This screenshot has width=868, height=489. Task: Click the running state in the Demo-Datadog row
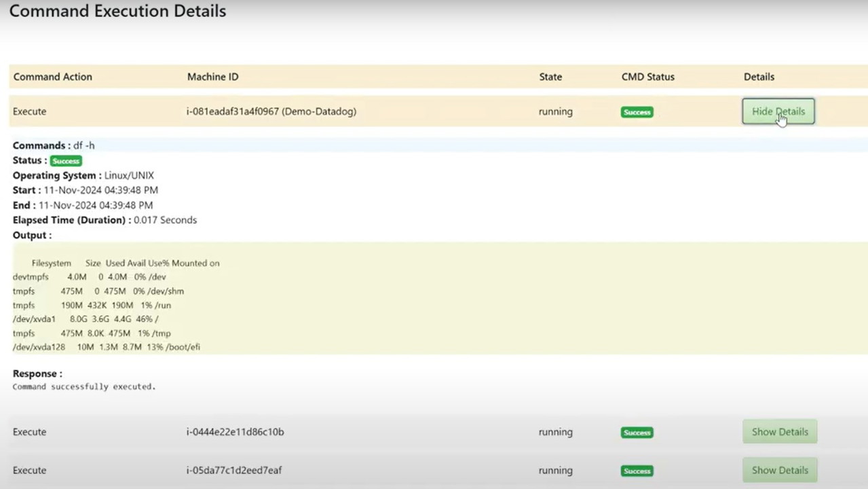(x=555, y=111)
